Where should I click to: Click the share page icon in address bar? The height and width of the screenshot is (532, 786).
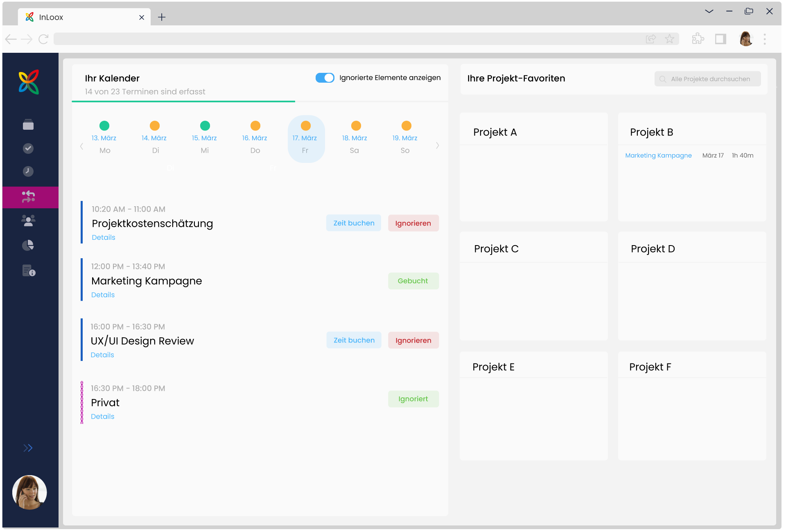tap(651, 39)
